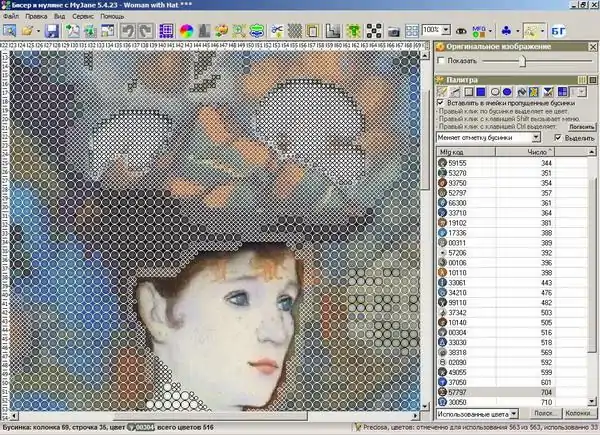This screenshot has height=435, width=600.
Task: Click the four-window tile layout toolbar icon
Action: pos(412,31)
